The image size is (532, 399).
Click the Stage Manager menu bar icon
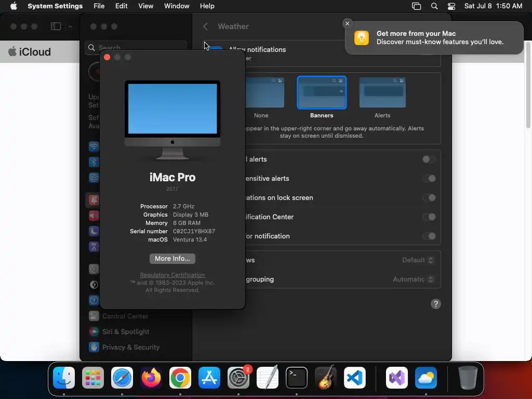[x=416, y=6]
